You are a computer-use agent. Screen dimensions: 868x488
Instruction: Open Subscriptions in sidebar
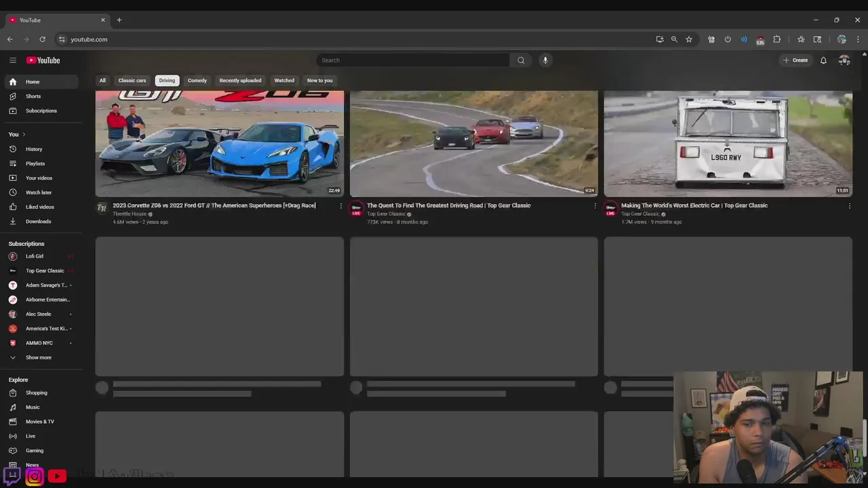[x=41, y=110]
